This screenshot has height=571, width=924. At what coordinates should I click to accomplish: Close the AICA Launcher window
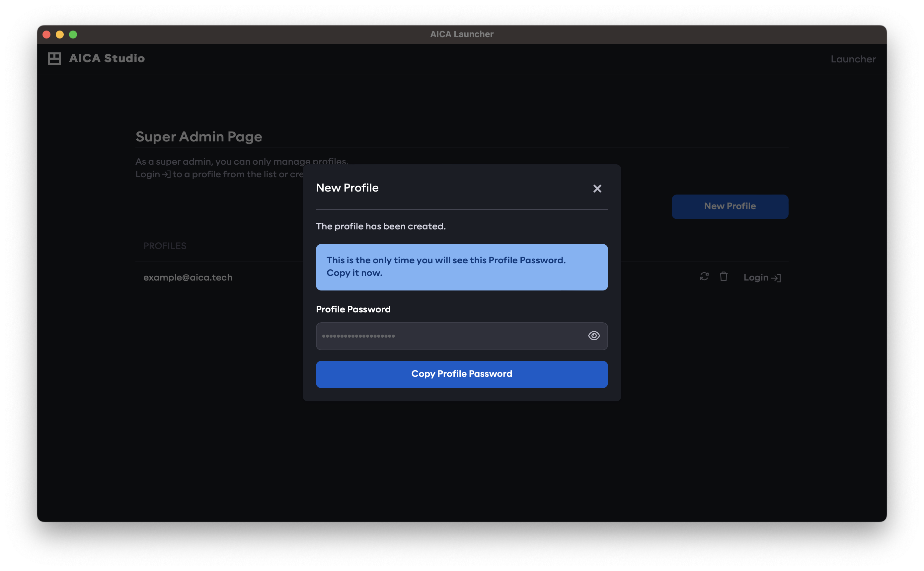[46, 35]
